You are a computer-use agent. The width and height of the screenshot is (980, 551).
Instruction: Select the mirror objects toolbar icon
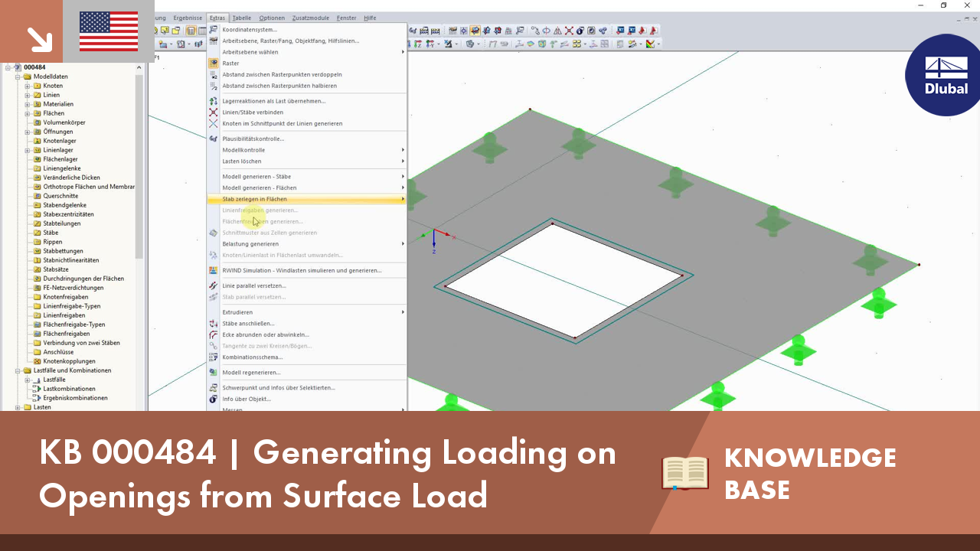(x=557, y=31)
